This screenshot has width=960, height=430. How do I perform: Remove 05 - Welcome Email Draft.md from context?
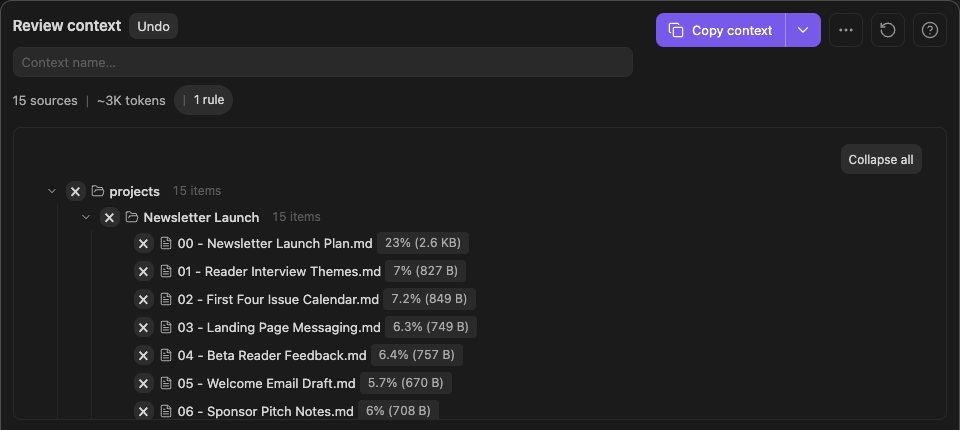[144, 383]
